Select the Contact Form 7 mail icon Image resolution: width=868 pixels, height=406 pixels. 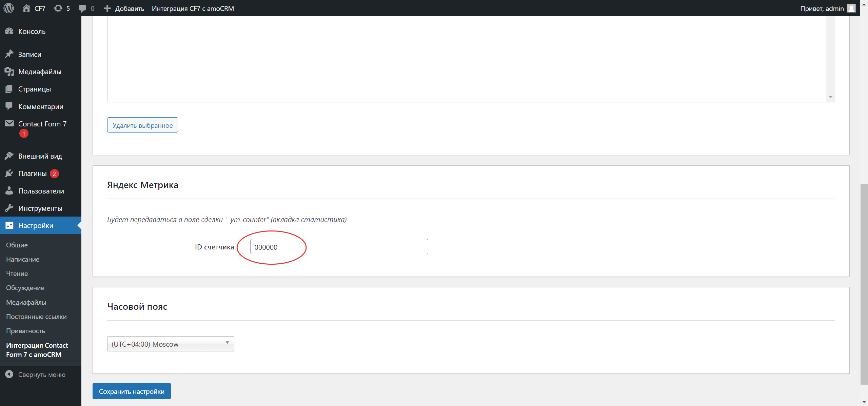[9, 124]
